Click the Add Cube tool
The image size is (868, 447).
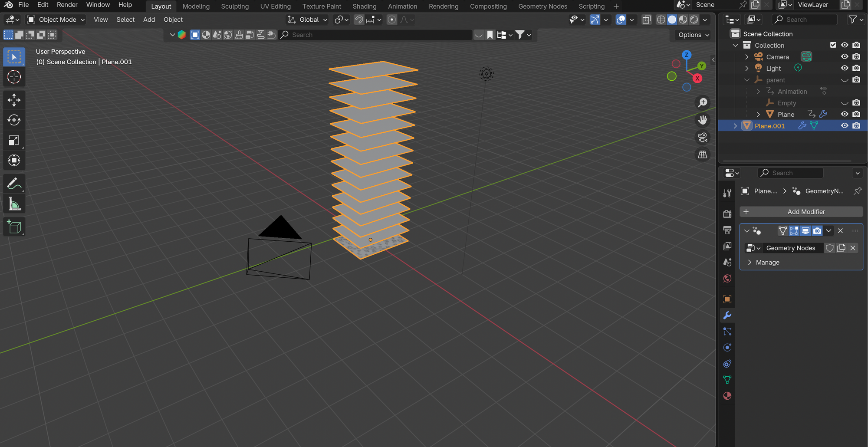tap(14, 227)
